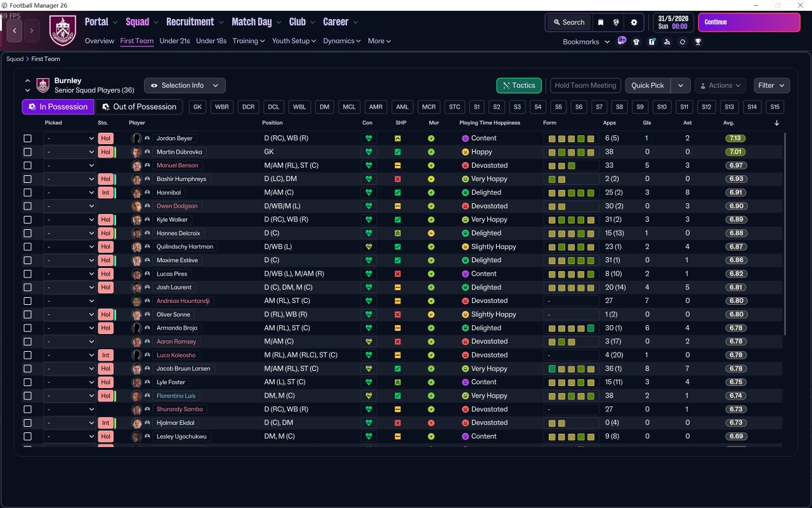Open the Actions dropdown
This screenshot has width=812, height=508.
[721, 86]
